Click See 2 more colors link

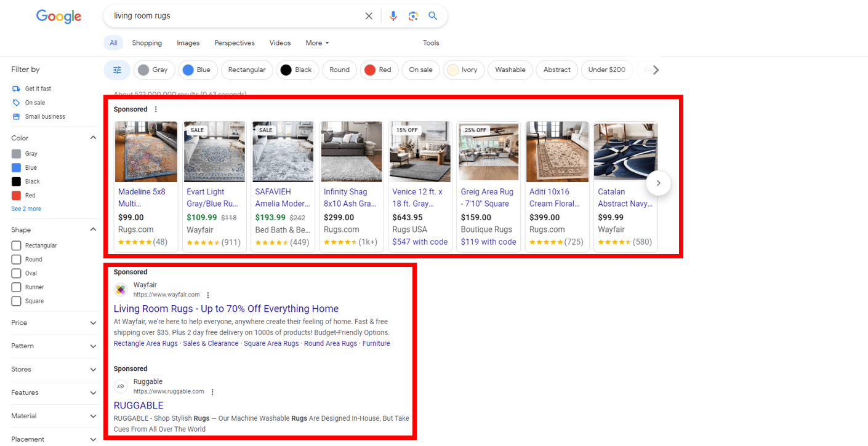click(x=26, y=209)
